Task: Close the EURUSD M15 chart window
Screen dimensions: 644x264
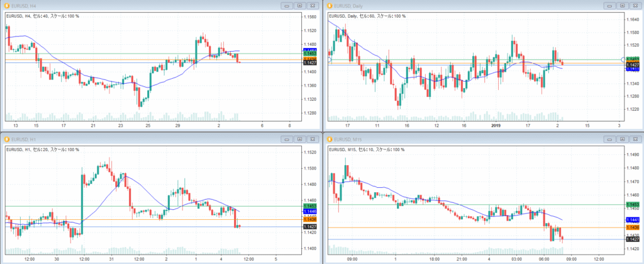Action: point(634,138)
